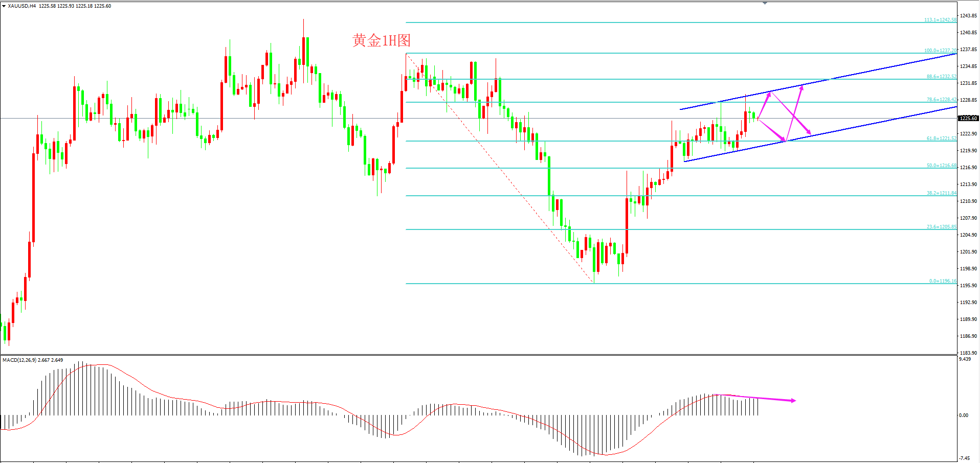
Task: Click the Fibonacci label 61.8=1221.52
Action: click(941, 138)
